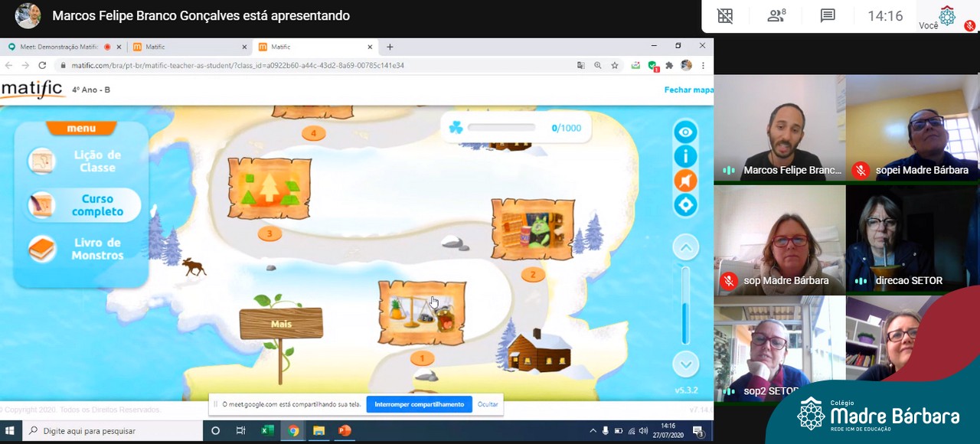Toggle the eye visibility button on the map

click(685, 132)
